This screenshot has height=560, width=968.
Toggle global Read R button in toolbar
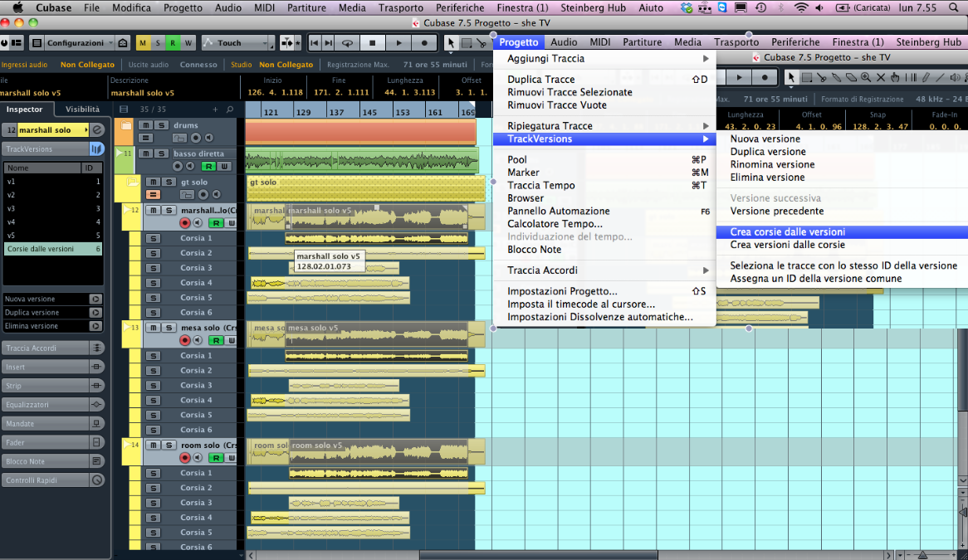click(x=173, y=42)
